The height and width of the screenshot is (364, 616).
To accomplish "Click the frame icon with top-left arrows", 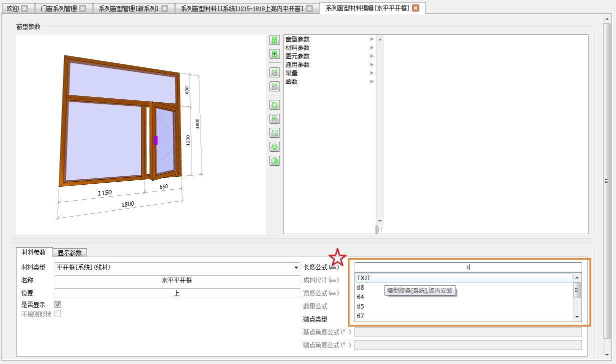I will tap(274, 72).
